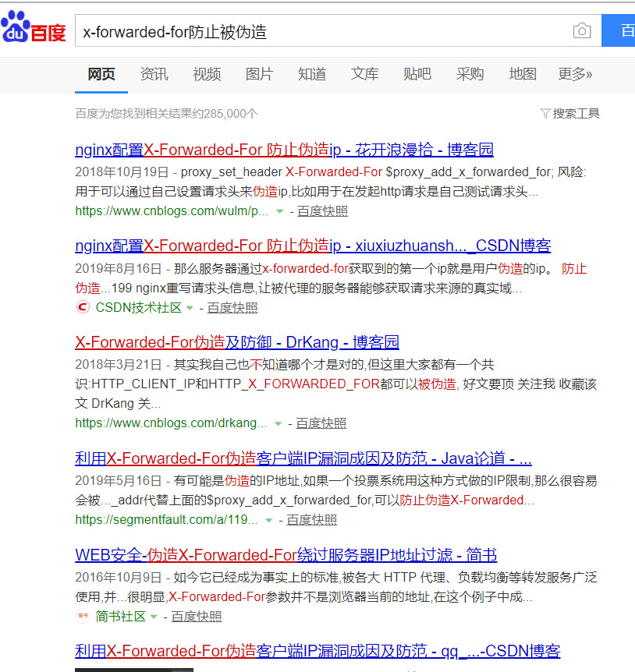Expand dropdown arrow beside cnblogs.com/drkang URL
The height and width of the screenshot is (672, 635).
pos(278,423)
